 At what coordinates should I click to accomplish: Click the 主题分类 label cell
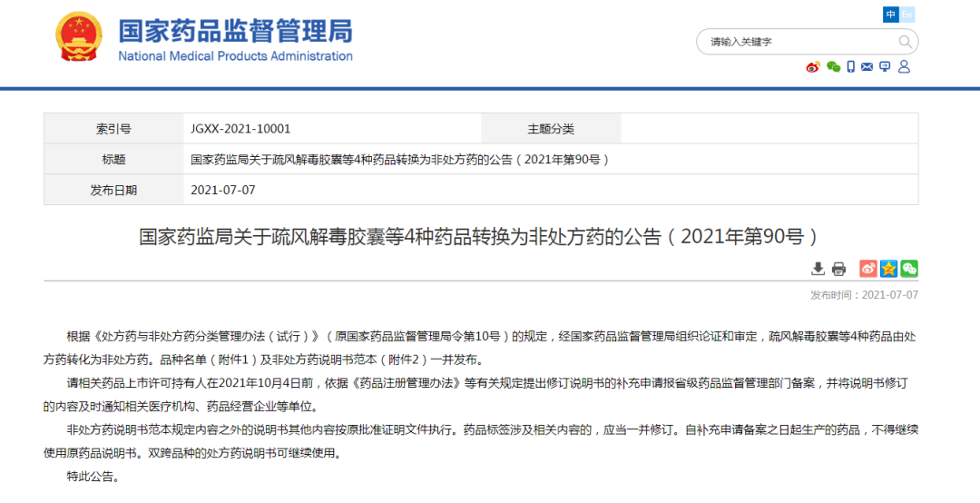pyautogui.click(x=551, y=129)
